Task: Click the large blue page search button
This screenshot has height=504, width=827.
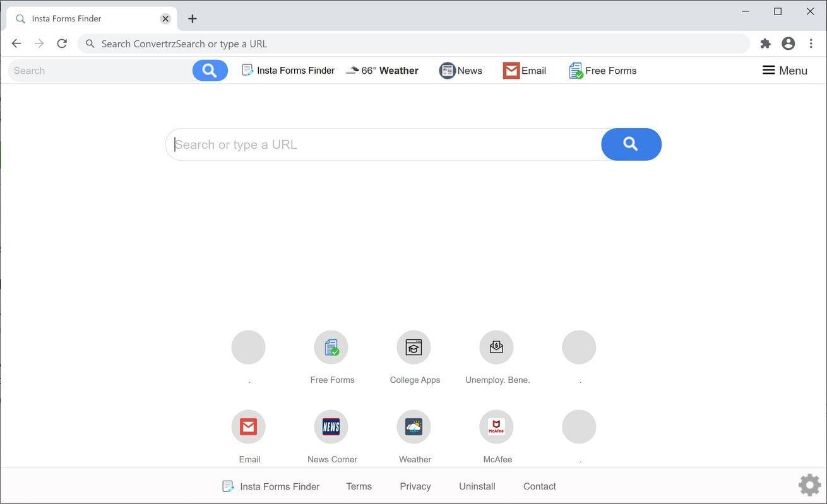Action: click(631, 144)
